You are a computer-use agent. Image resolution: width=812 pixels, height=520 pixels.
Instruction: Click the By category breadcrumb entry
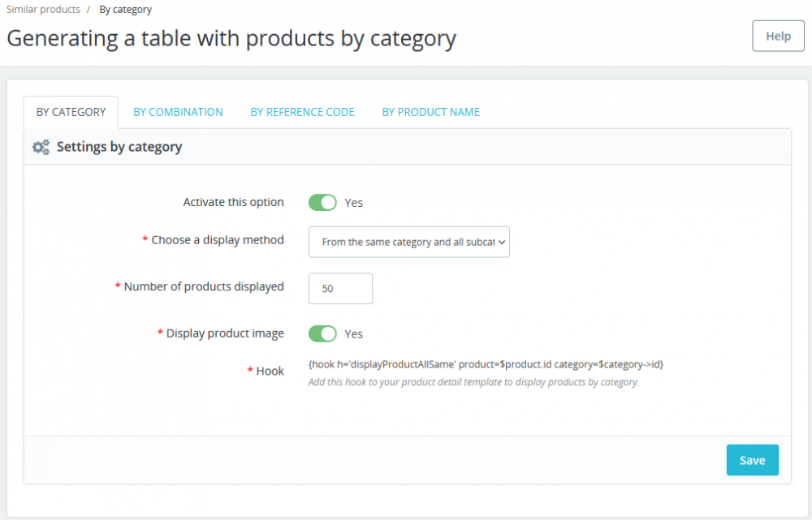[x=125, y=9]
